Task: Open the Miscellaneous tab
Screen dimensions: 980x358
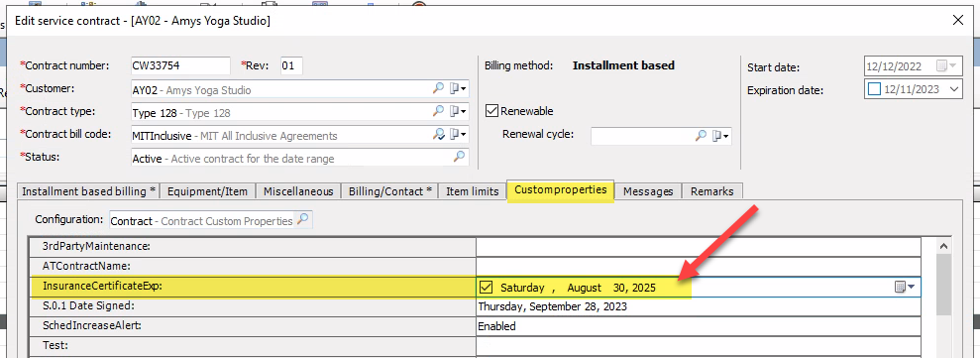Action: coord(298,191)
